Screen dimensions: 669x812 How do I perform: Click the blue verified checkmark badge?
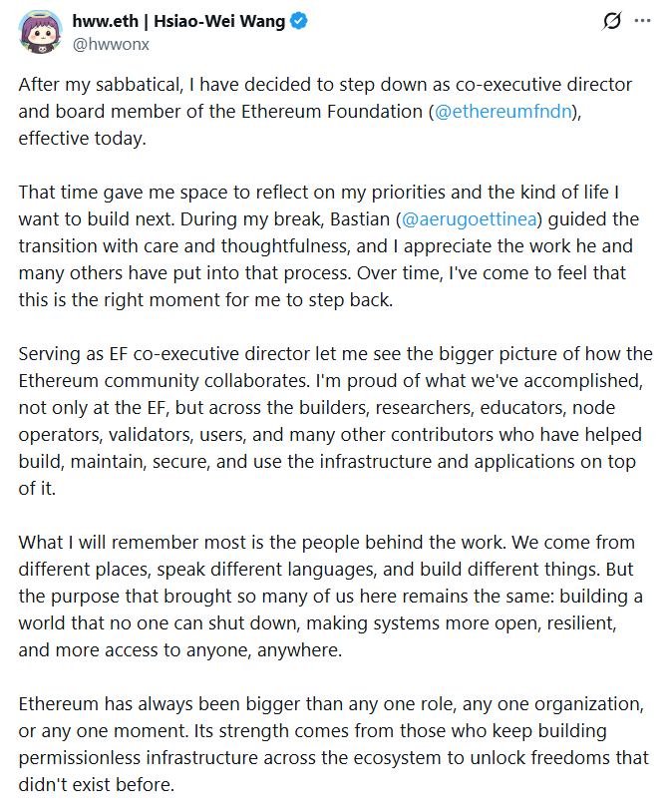pos(298,21)
